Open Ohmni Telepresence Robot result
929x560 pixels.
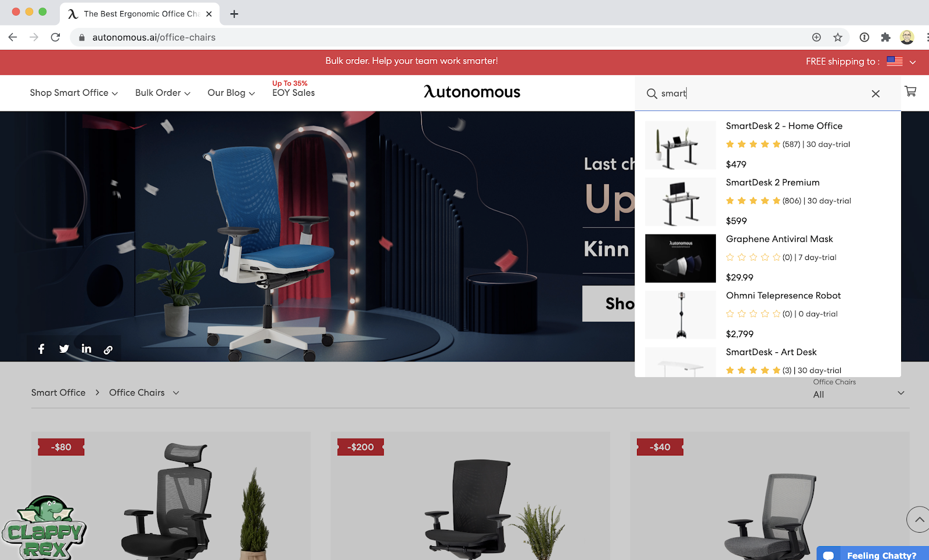click(783, 295)
